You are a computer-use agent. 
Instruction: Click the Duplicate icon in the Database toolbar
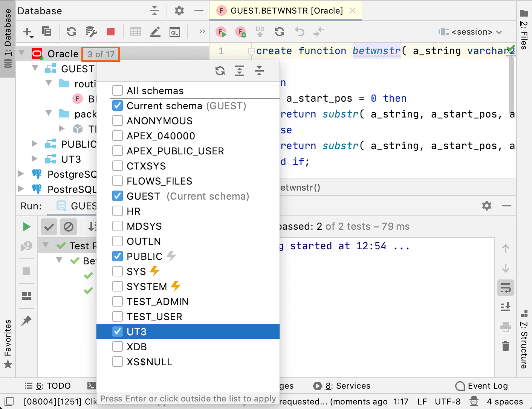pyautogui.click(x=47, y=32)
